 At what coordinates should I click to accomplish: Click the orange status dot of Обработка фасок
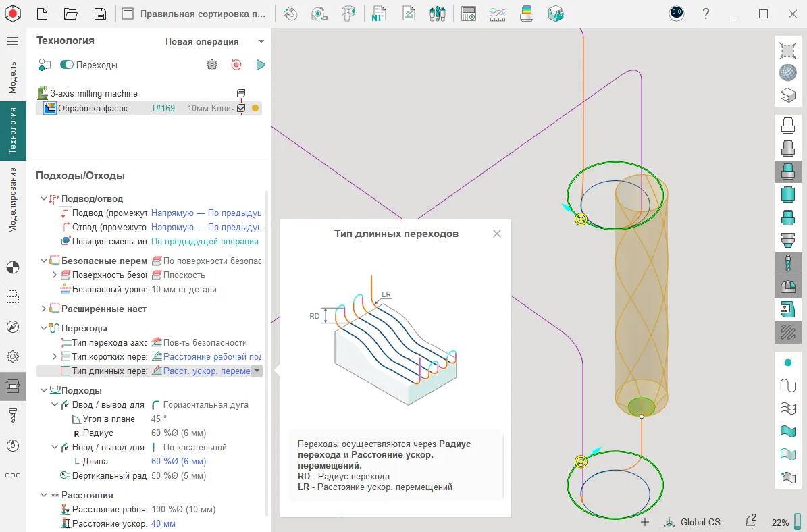coord(255,108)
